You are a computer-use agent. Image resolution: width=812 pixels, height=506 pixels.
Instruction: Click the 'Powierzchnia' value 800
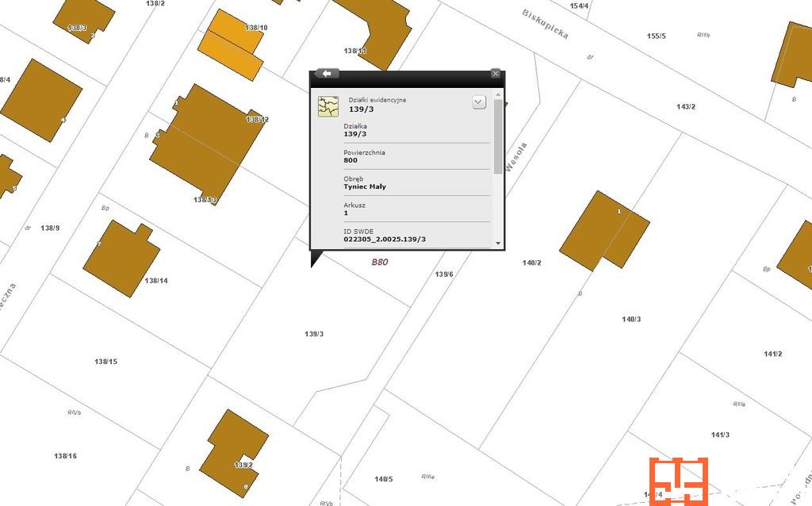coord(350,160)
